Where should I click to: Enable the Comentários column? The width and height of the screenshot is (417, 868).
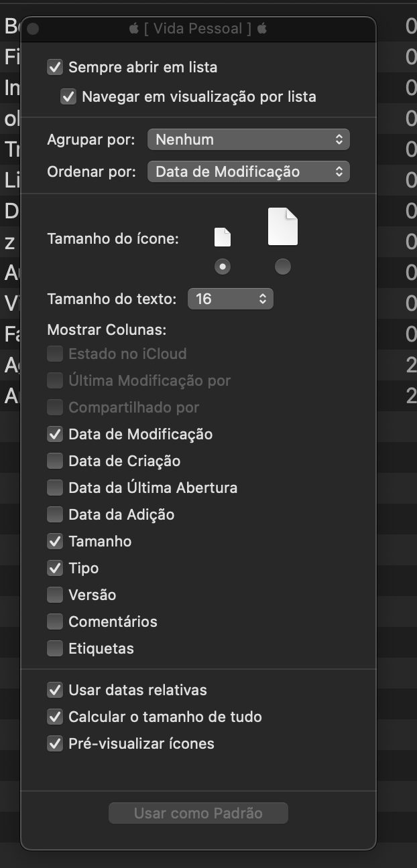[x=55, y=622]
